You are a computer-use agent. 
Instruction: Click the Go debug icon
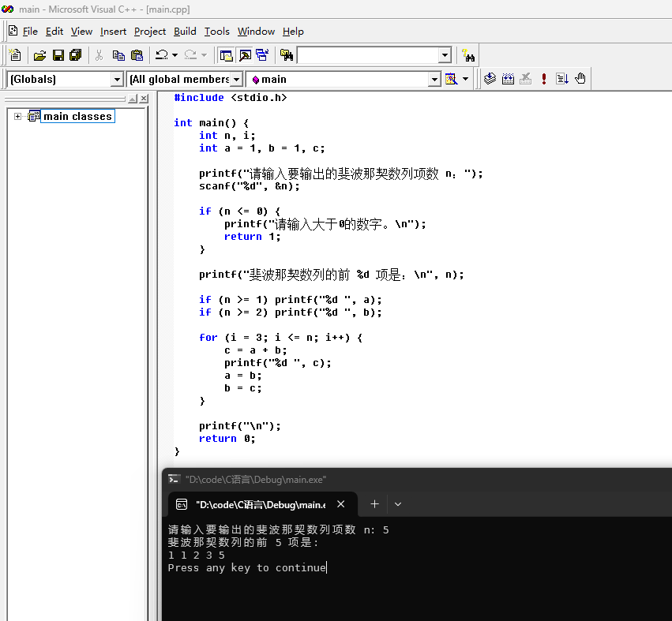(562, 79)
